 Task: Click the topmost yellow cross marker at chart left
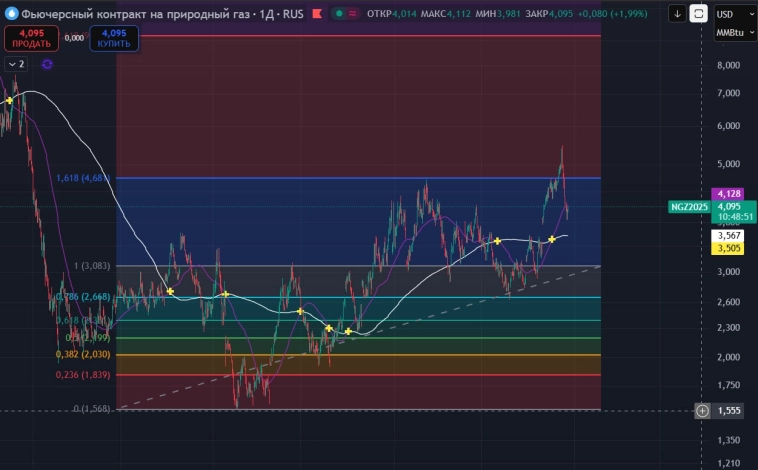pos(10,100)
